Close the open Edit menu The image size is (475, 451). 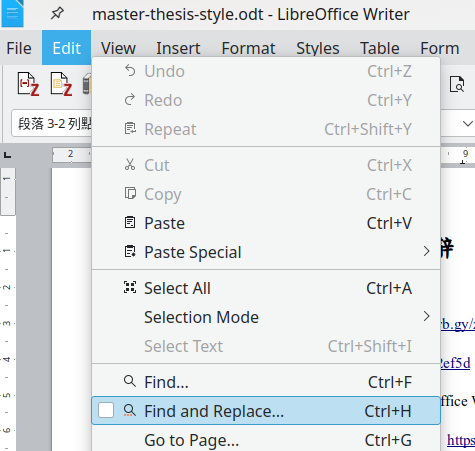pos(66,48)
